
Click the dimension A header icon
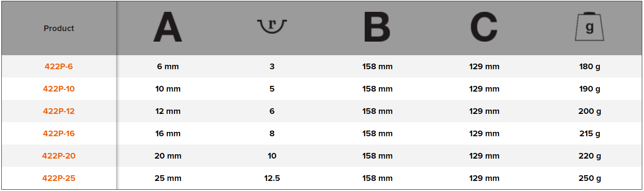(167, 28)
